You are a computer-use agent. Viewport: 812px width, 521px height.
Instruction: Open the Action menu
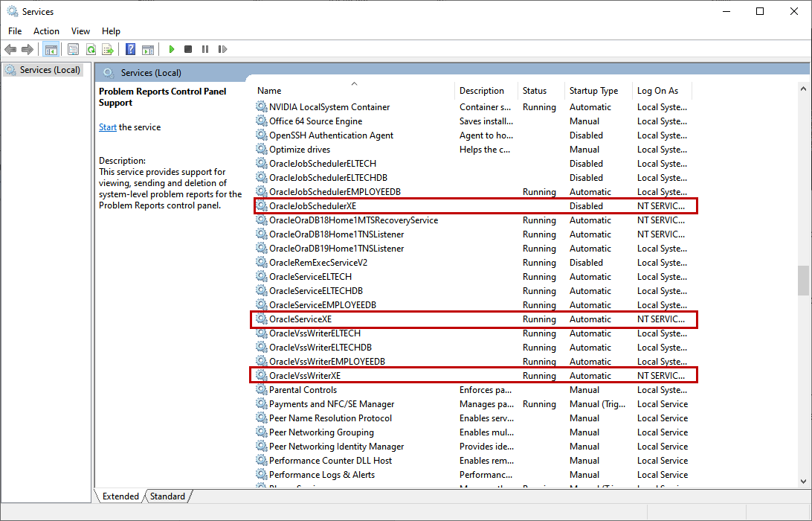pos(46,31)
